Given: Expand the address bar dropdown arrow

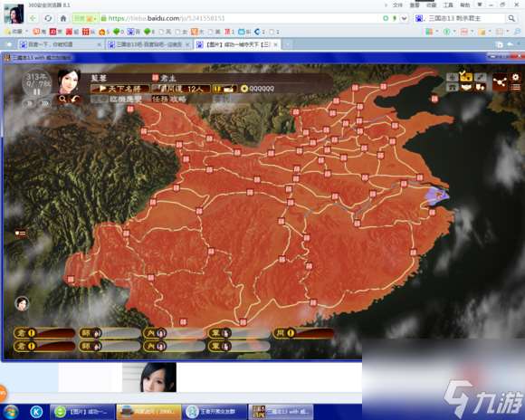Looking at the screenshot, I should (404, 18).
